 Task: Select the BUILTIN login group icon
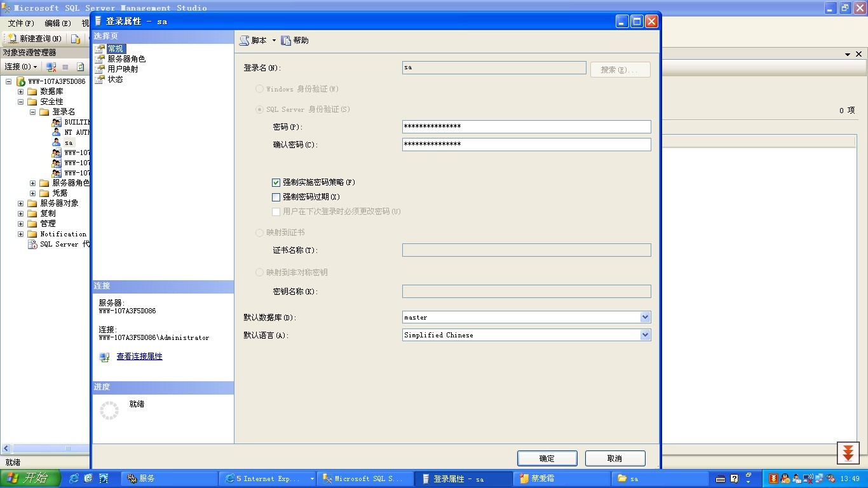click(x=57, y=122)
